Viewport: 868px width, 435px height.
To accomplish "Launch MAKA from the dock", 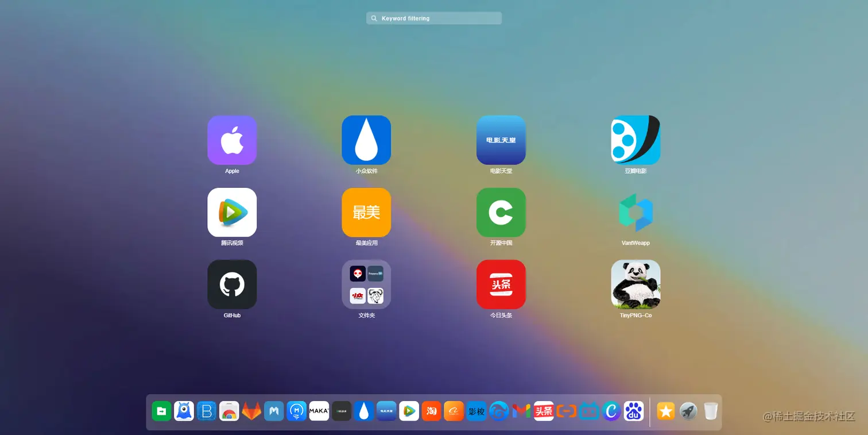I will 319,411.
